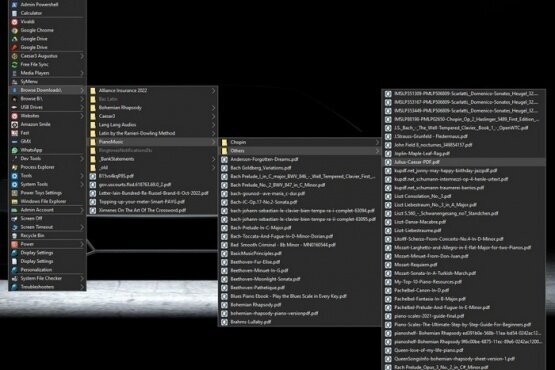Open Liszt-Danse-Macabre.pdf

pyautogui.click(x=464, y=222)
